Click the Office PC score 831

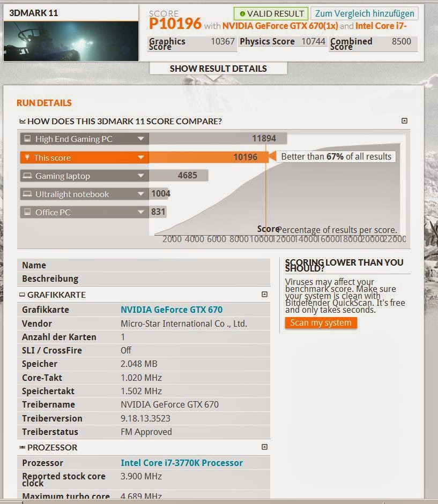pyautogui.click(x=158, y=212)
